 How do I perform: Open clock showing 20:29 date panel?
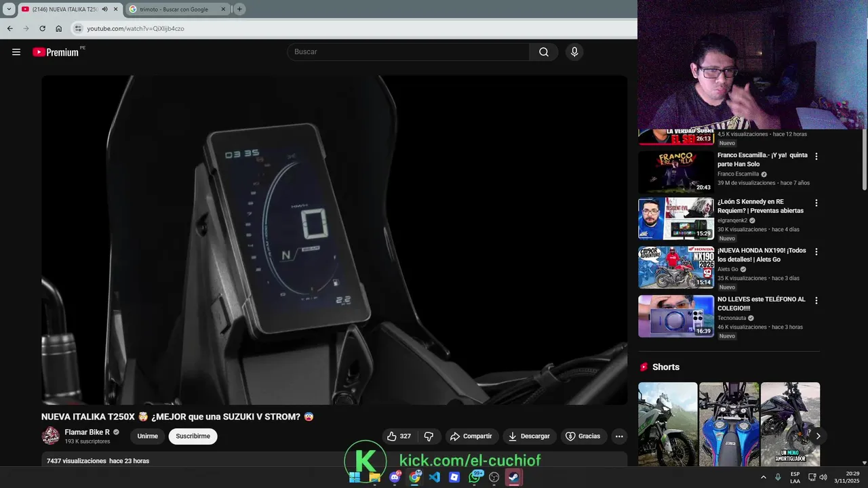click(847, 477)
